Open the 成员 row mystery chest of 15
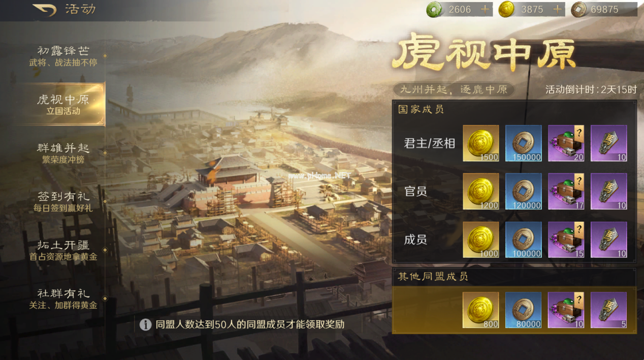644x360 pixels. click(x=566, y=239)
